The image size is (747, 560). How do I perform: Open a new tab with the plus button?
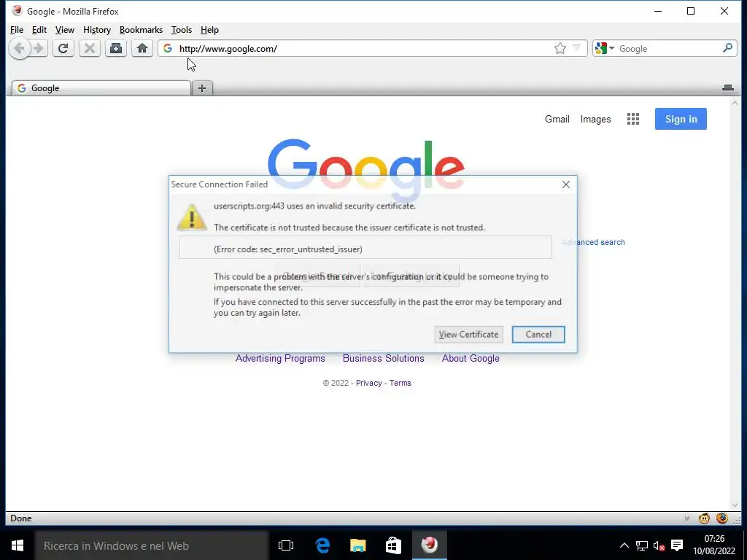202,88
